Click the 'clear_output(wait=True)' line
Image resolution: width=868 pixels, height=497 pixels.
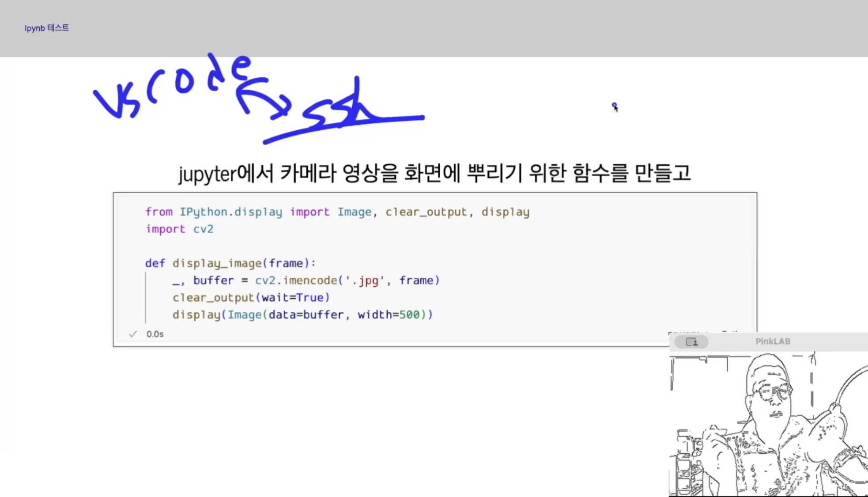tap(251, 298)
